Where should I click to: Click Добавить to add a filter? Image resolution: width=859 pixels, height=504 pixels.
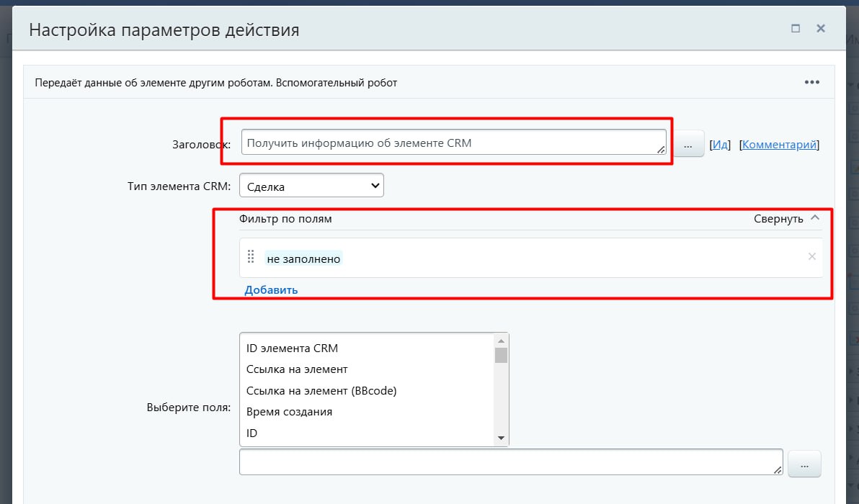coord(271,290)
